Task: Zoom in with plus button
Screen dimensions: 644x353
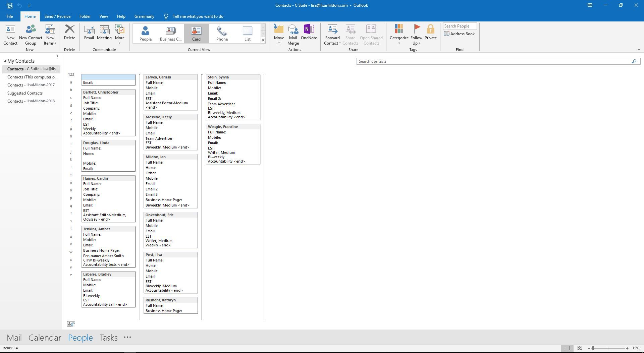Action: [627, 348]
